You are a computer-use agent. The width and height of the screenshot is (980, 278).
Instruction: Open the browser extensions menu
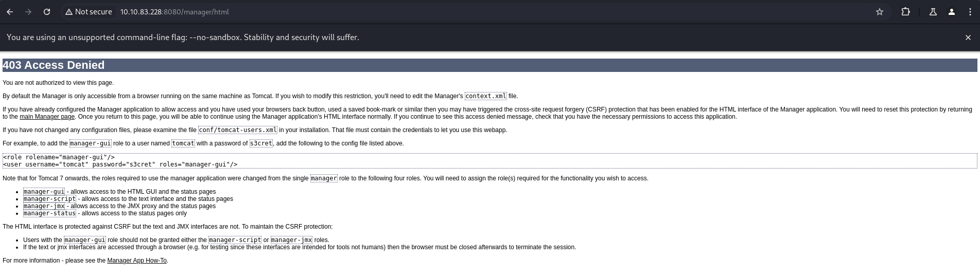coord(905,12)
